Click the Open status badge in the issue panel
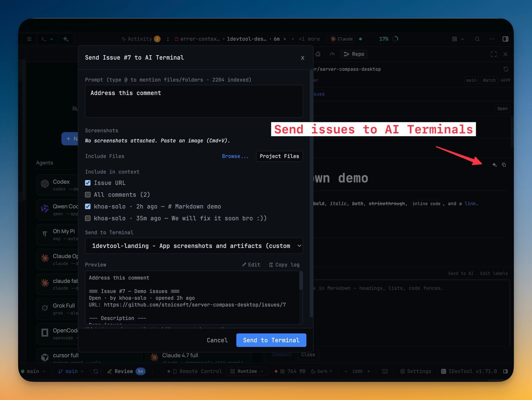Viewport: 532px width, 400px height. [x=502, y=108]
